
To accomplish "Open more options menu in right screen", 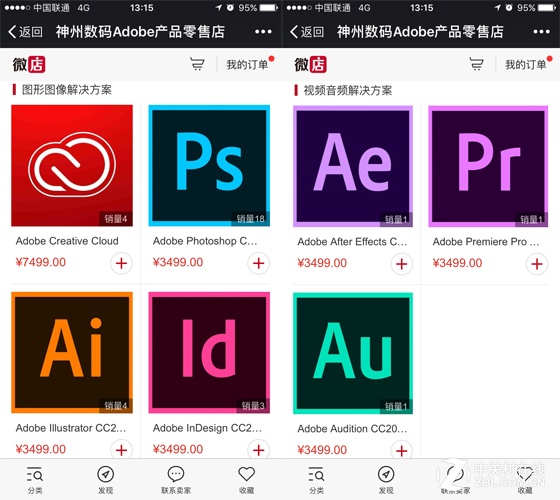I will pyautogui.click(x=541, y=32).
